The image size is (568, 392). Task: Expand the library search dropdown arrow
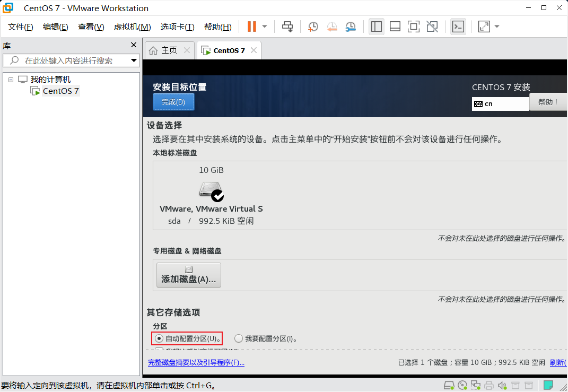[x=134, y=60]
